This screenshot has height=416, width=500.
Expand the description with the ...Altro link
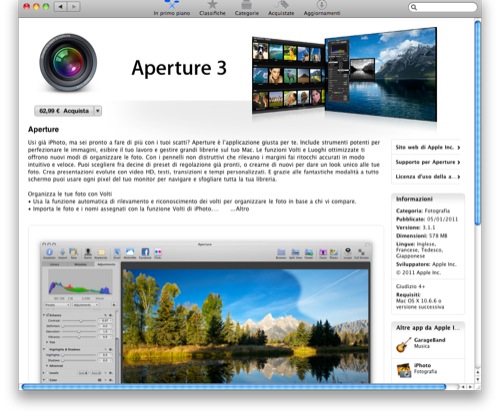[240, 209]
